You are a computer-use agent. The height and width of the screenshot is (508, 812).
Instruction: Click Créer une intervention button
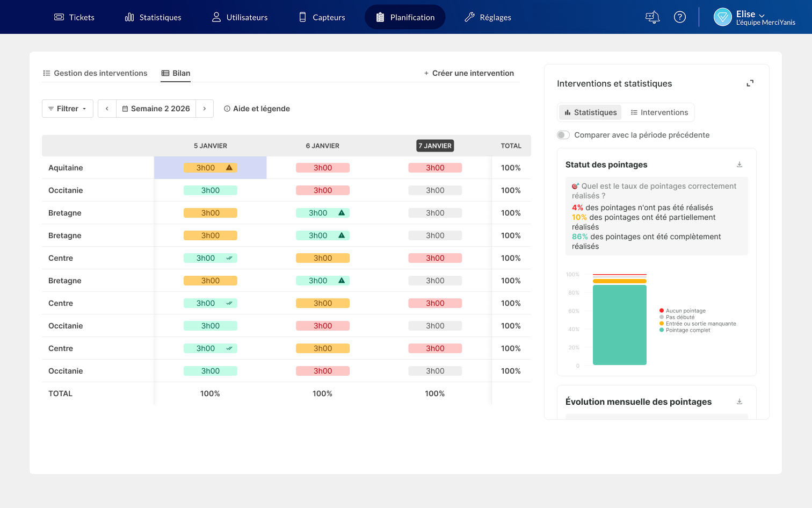(x=469, y=73)
